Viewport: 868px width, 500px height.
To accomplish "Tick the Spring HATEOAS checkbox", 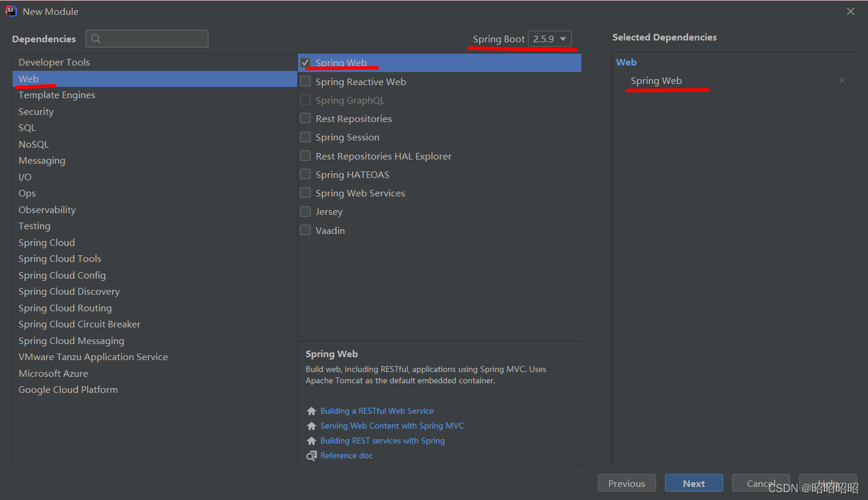I will tap(306, 174).
